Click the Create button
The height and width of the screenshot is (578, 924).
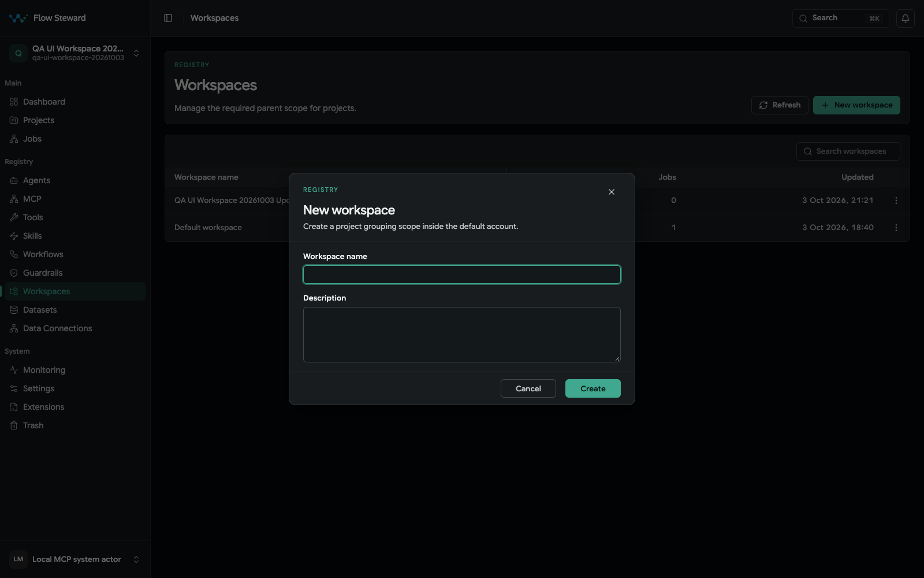(593, 388)
